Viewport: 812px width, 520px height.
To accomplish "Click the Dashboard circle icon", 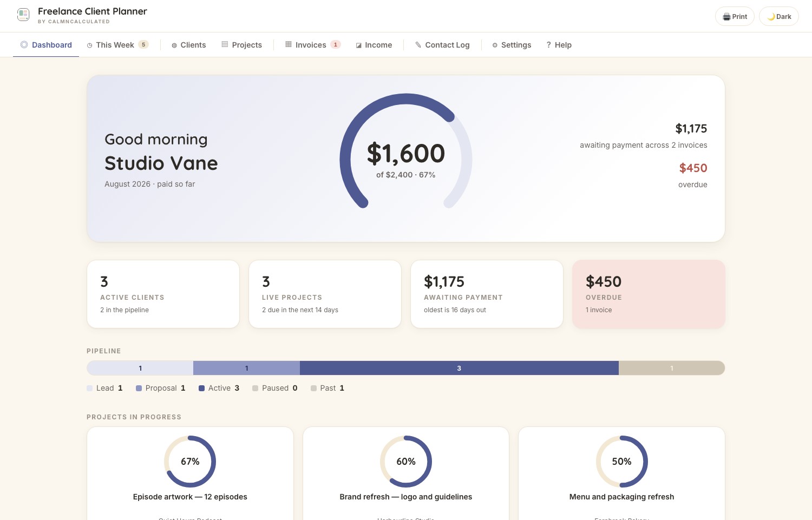I will tap(24, 45).
